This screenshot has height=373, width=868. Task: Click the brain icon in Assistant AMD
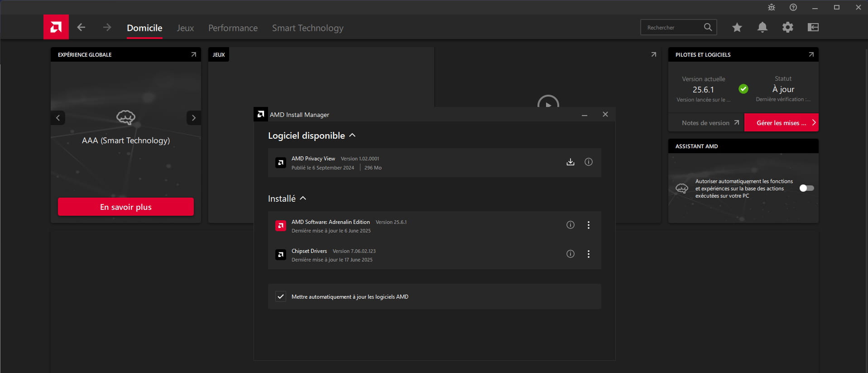pyautogui.click(x=682, y=188)
